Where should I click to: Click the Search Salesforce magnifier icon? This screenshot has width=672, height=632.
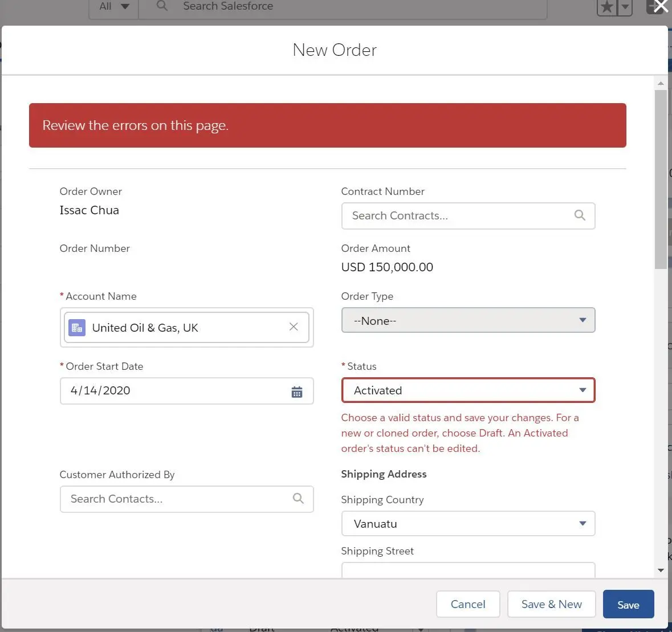pyautogui.click(x=162, y=6)
